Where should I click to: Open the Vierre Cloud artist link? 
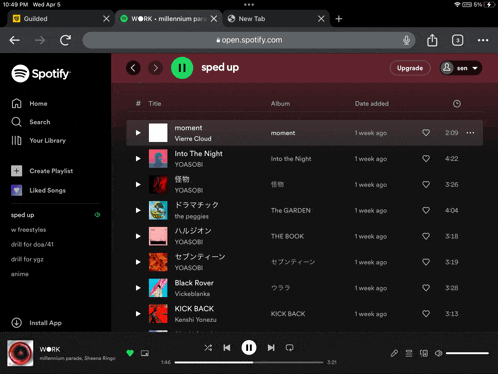pos(193,139)
